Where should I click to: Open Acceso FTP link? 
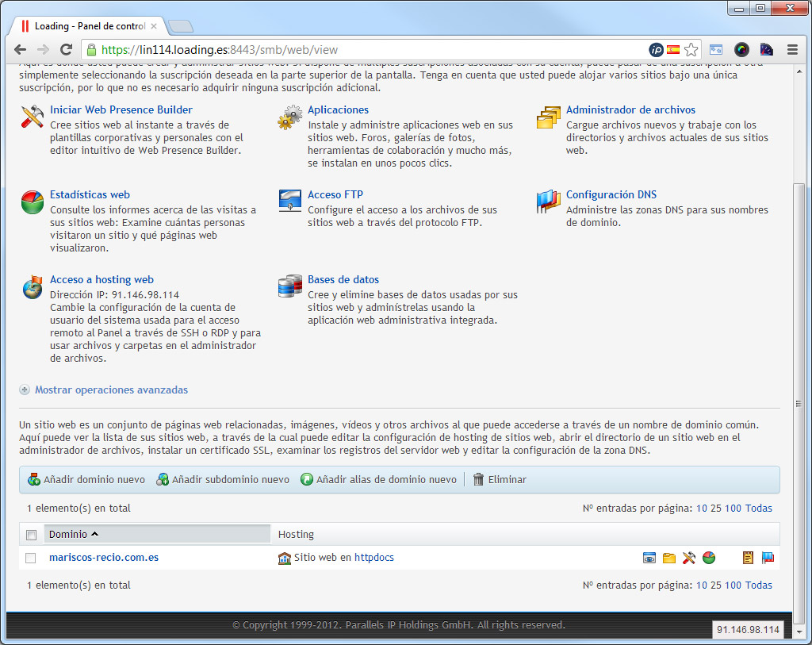coord(335,195)
